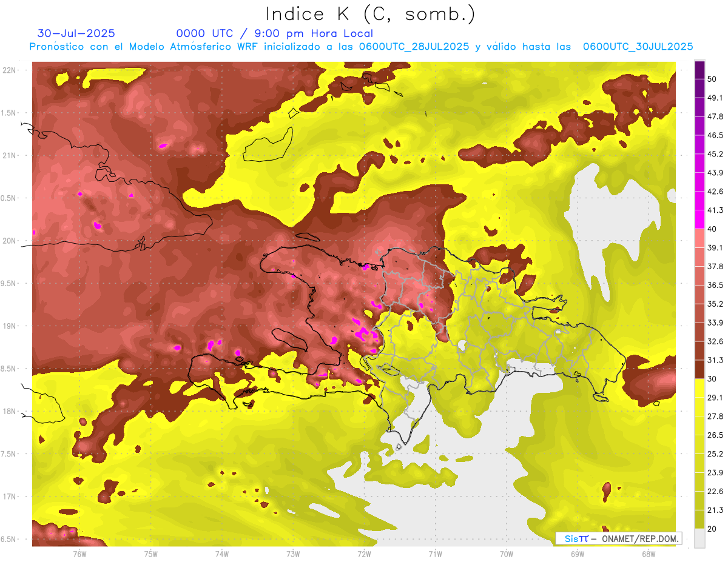Click the color scale value "32.6"
728x562 pixels.
click(x=715, y=341)
